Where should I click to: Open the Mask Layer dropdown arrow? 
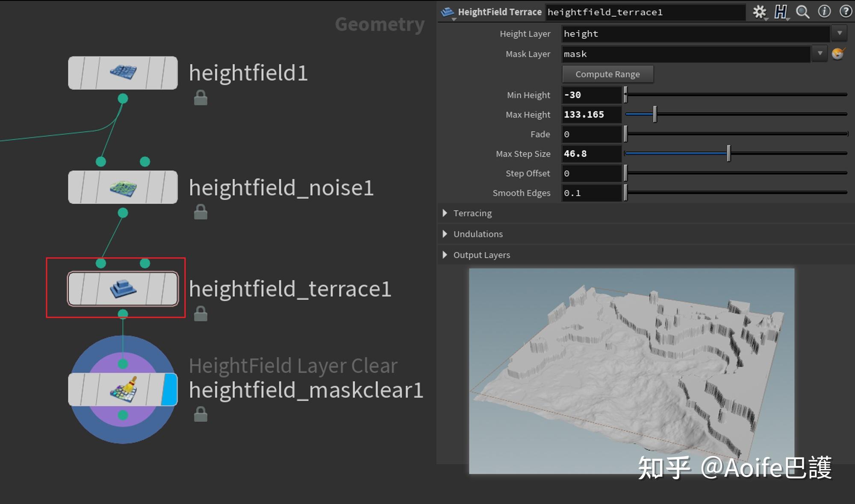820,54
